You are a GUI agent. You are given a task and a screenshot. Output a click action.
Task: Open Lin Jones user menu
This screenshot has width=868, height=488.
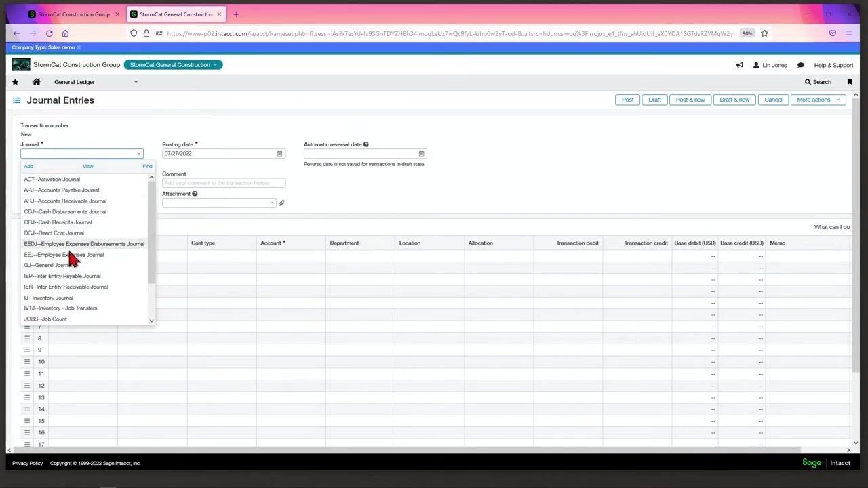pos(770,65)
